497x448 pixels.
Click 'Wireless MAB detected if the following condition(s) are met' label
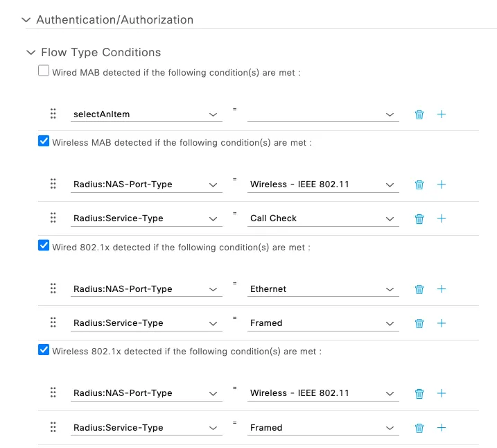tap(182, 143)
